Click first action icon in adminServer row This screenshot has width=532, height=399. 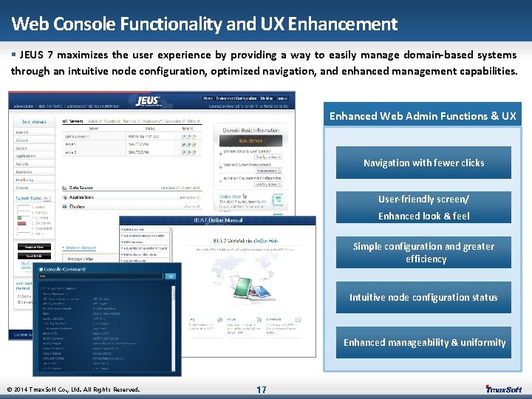tap(183, 137)
